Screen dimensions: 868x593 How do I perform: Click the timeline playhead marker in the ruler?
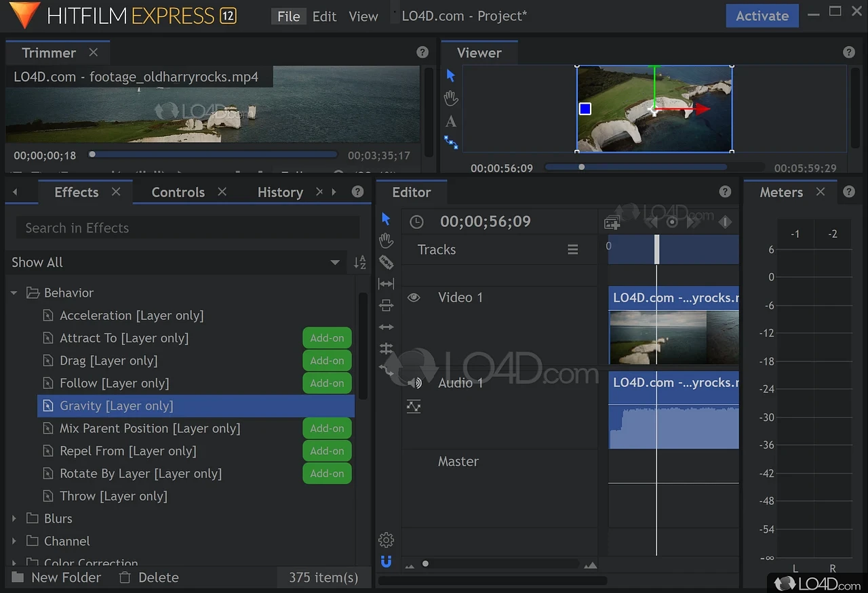tap(656, 249)
